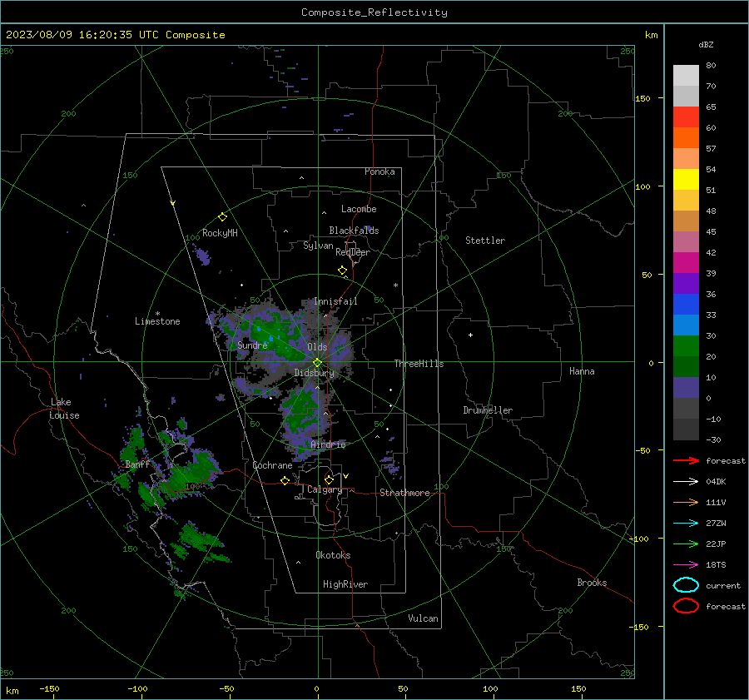Viewport: 749px width, 700px height.
Task: Click the red 'forecast' ellipse in the legend
Action: [x=686, y=606]
